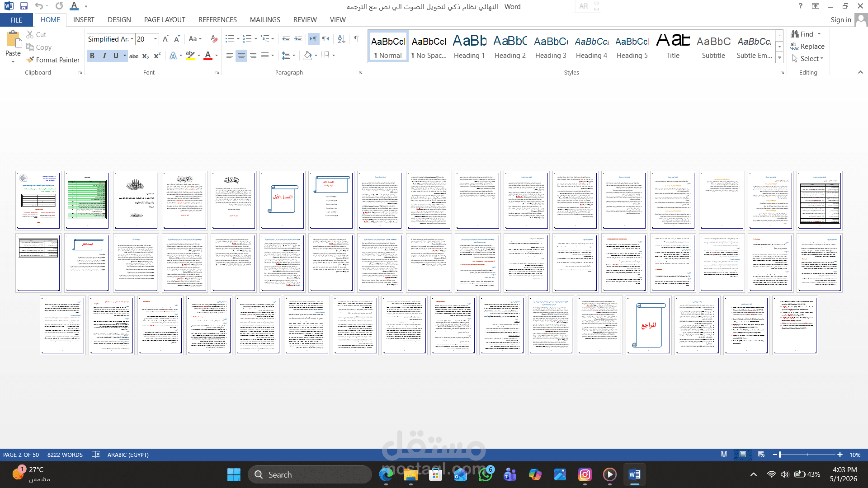Click the Cut scissors command
Screen dimensions: 868x488
(x=36, y=34)
